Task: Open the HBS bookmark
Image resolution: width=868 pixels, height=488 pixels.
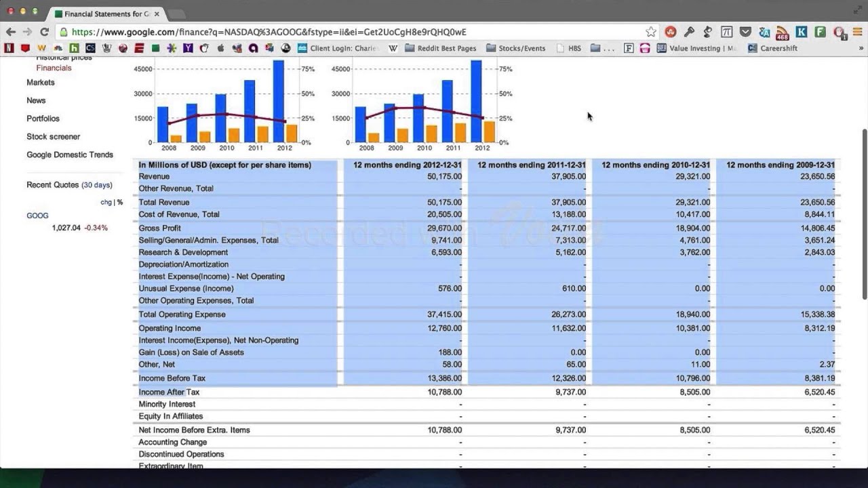Action: pyautogui.click(x=568, y=48)
